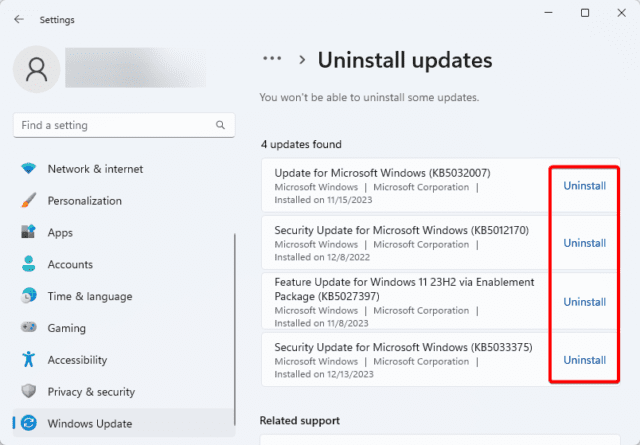
Task: Select Windows Update in sidebar
Action: pos(124,423)
